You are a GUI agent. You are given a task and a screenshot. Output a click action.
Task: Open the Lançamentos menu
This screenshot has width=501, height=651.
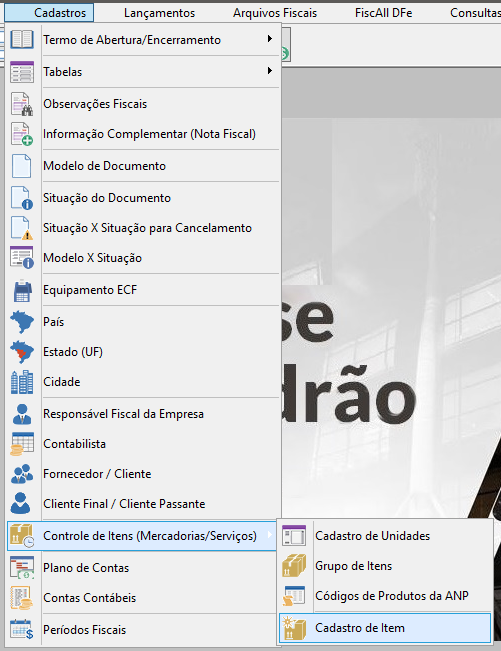tap(159, 13)
